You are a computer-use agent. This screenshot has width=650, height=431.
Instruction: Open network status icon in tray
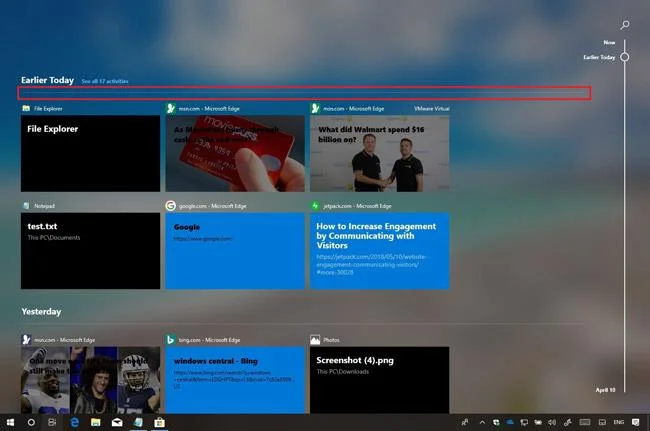[524, 422]
